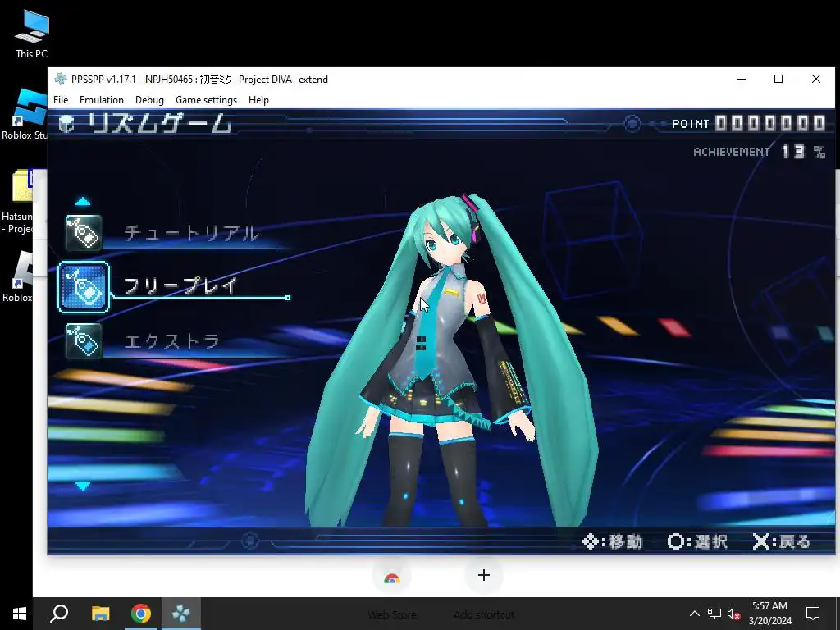Minimize the PPSSPP window

(742, 80)
